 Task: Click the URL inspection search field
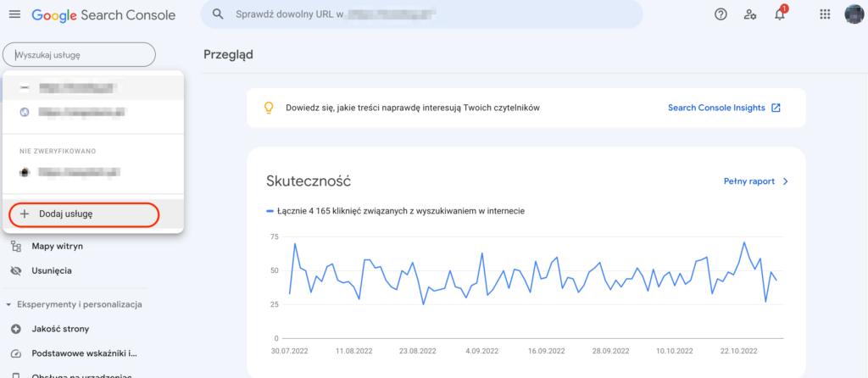tap(424, 14)
